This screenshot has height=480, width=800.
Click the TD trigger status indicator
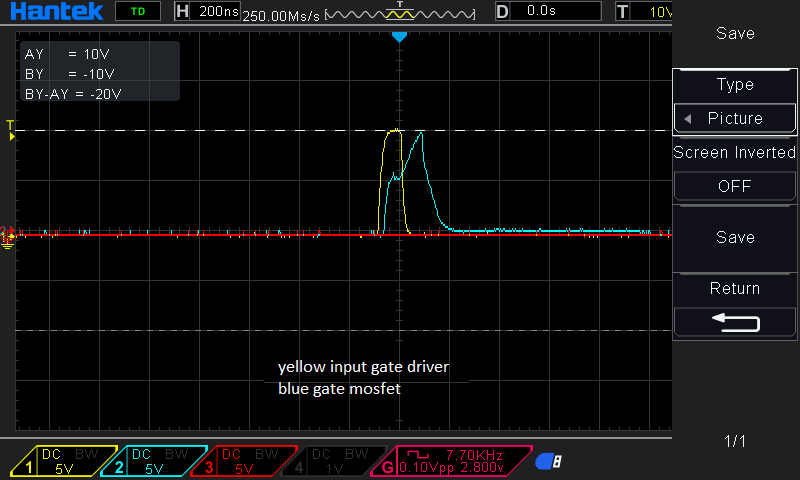coord(138,11)
